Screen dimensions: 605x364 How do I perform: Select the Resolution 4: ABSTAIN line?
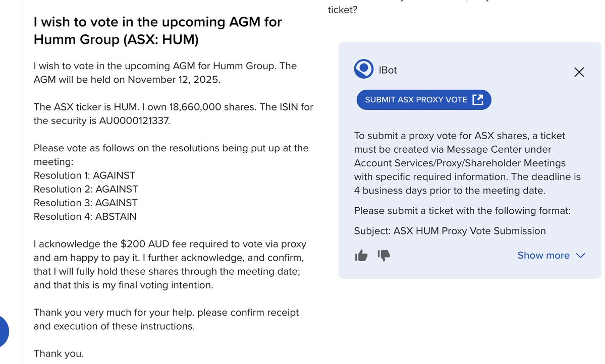click(85, 216)
